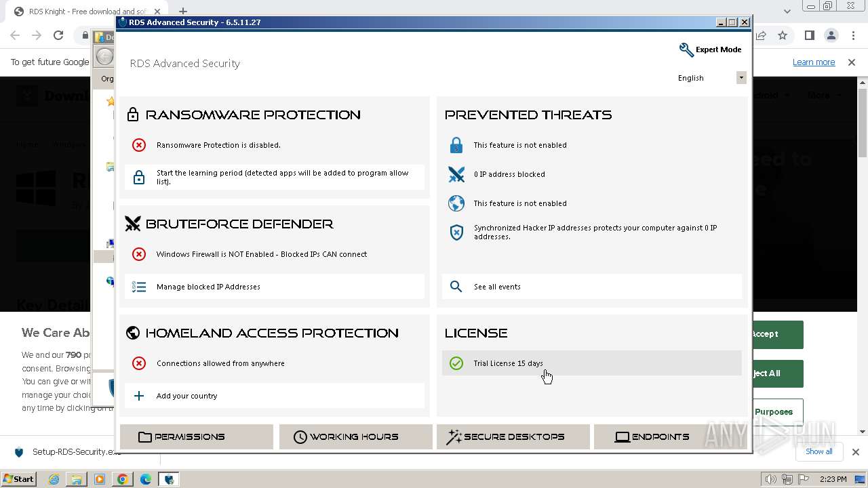
Task: Open the Secure Desktops tab
Action: pyautogui.click(x=513, y=437)
